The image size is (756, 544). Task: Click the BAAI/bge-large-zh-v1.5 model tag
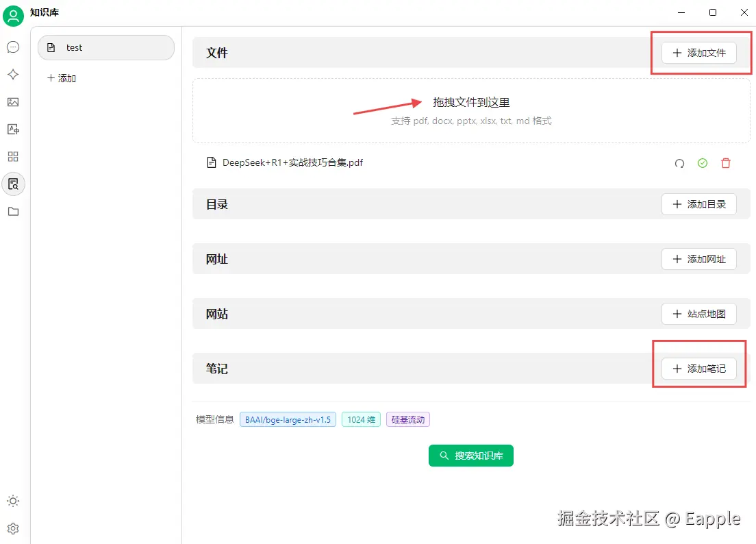pyautogui.click(x=288, y=419)
